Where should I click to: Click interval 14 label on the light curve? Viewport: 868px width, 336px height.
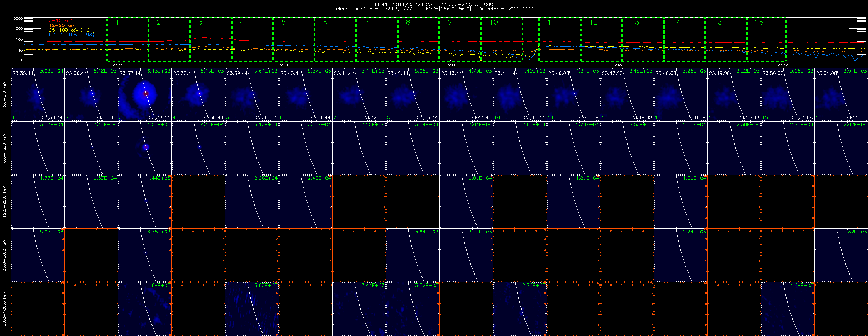pyautogui.click(x=676, y=22)
